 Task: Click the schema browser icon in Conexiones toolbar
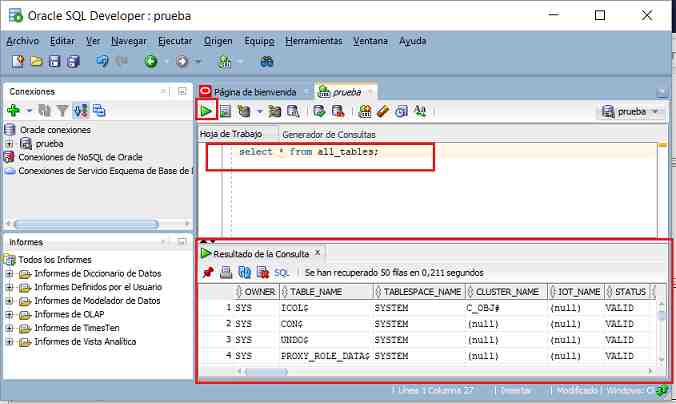99,111
